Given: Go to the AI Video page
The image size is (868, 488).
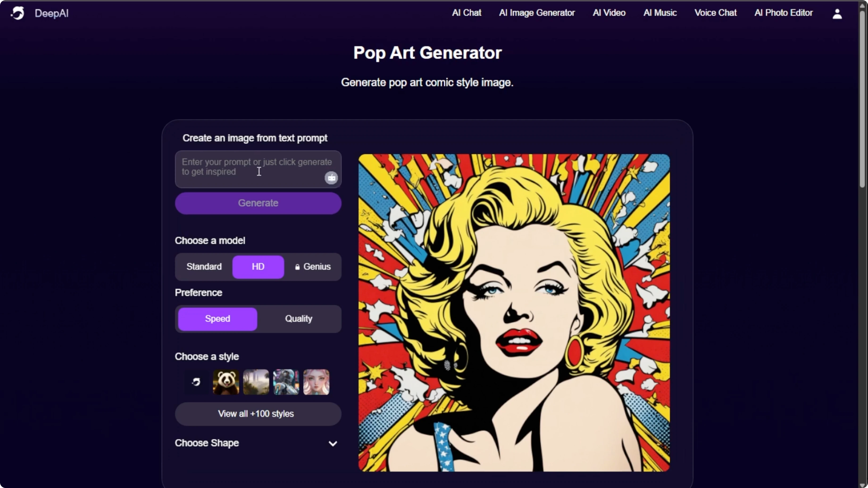Looking at the screenshot, I should [x=609, y=13].
